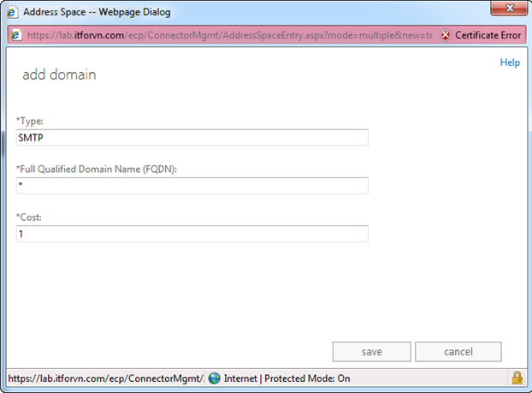Click the *Type: label
This screenshot has width=532, height=393.
point(31,122)
